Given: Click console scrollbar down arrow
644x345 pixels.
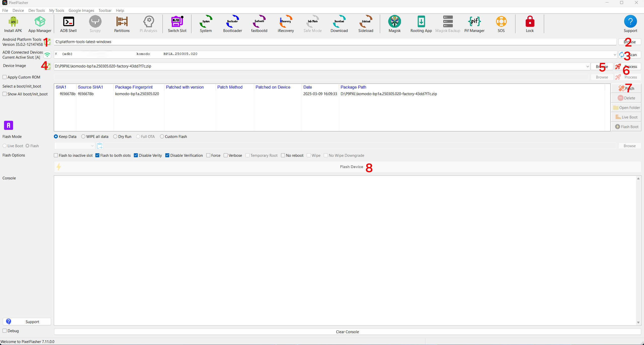Looking at the screenshot, I should [x=638, y=322].
